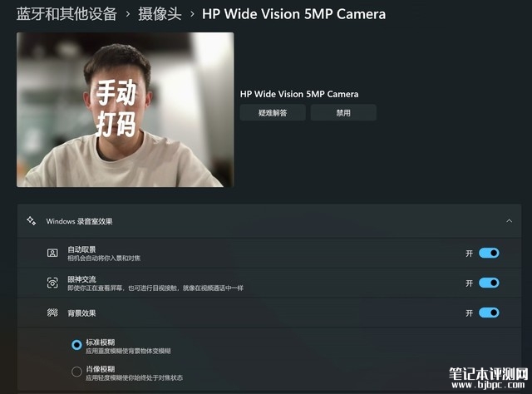
Task: Click the 禁用 disable button
Action: pyautogui.click(x=343, y=113)
